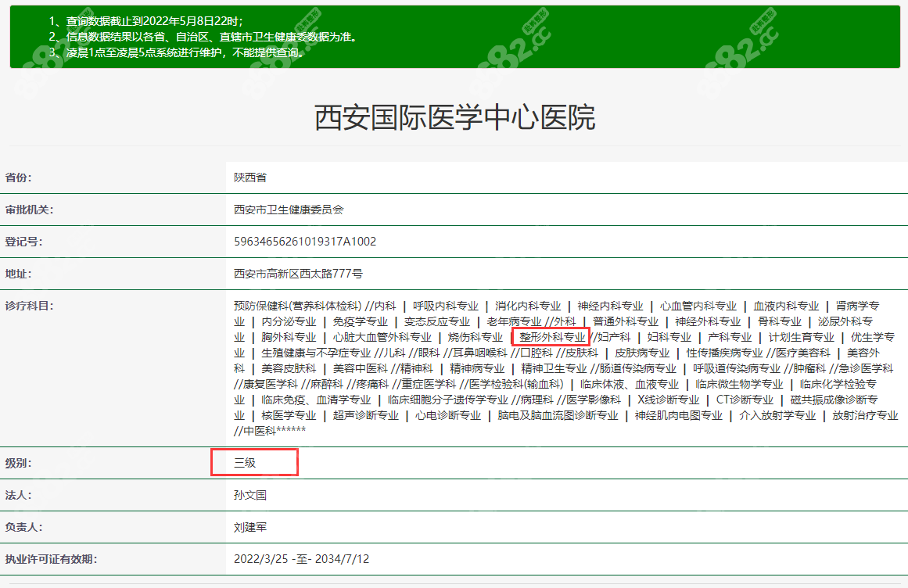Click 烧伤科专业 in the department list
This screenshot has height=588, width=908.
pyautogui.click(x=475, y=338)
